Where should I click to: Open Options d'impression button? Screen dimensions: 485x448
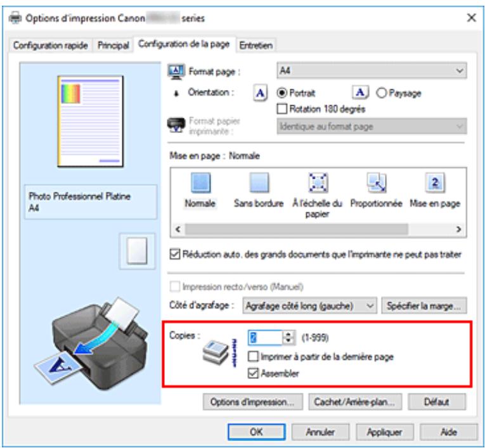click(x=253, y=402)
